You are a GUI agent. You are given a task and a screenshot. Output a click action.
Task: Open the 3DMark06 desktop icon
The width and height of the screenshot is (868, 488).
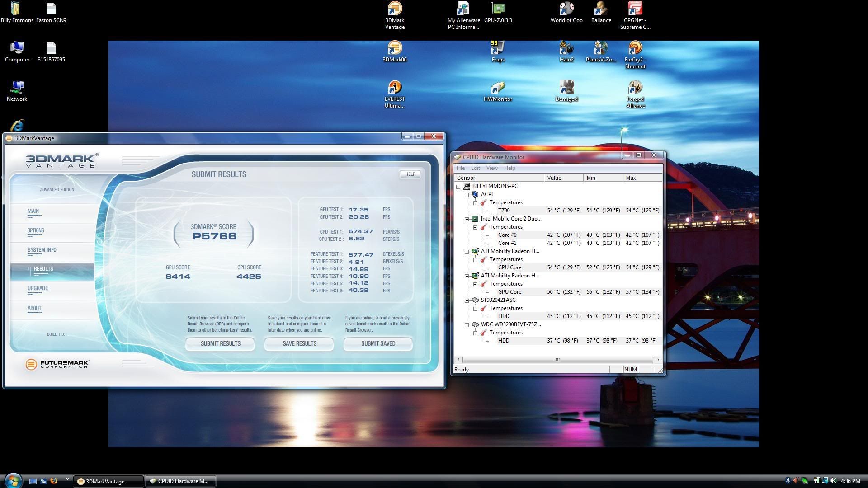pyautogui.click(x=395, y=52)
